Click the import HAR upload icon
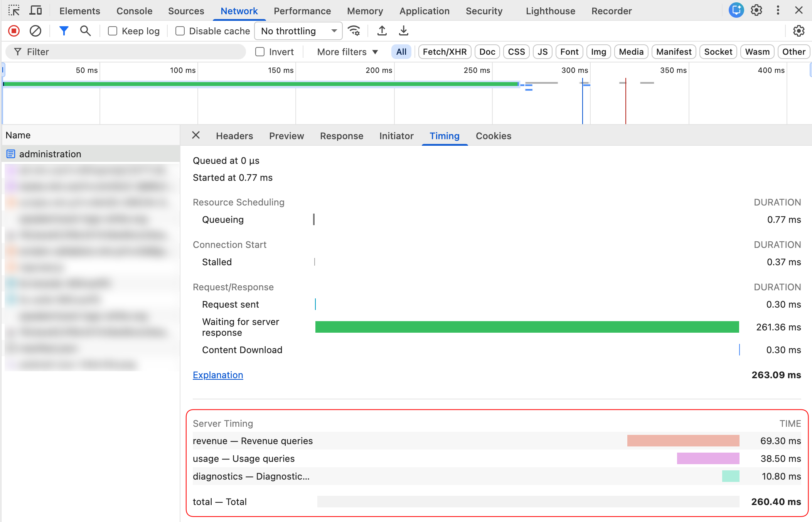This screenshot has width=812, height=522. point(382,31)
